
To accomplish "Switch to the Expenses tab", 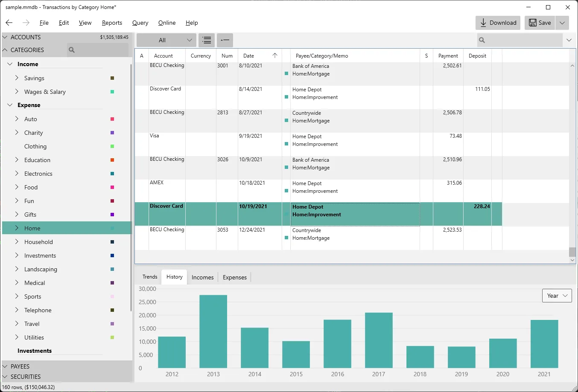I will (x=235, y=277).
